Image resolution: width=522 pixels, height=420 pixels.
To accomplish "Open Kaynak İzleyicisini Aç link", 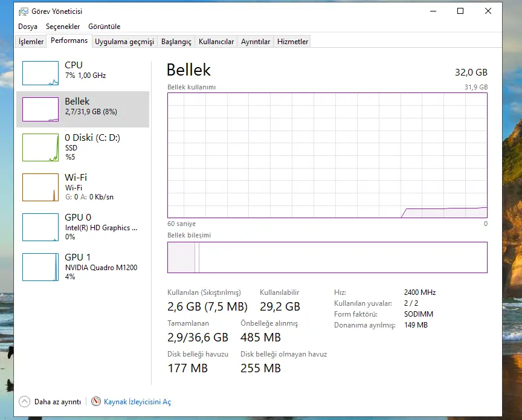I will [137, 402].
